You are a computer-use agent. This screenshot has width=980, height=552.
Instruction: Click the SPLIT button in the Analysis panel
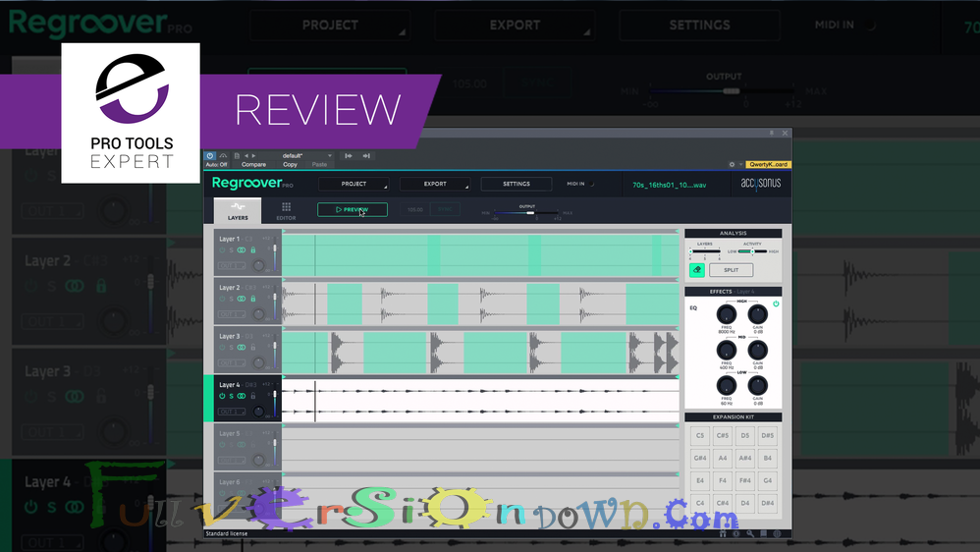pos(732,270)
